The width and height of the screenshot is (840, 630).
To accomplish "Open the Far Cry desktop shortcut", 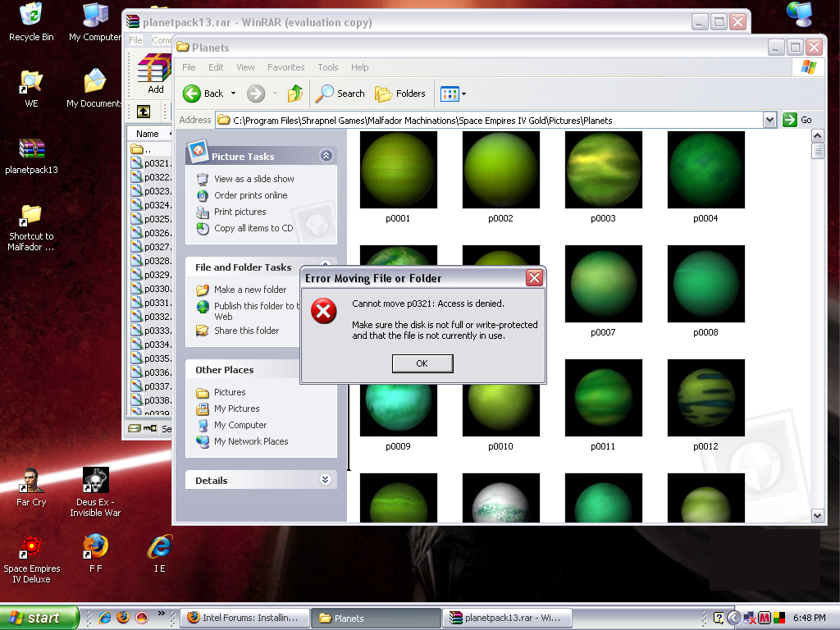I will pos(31,487).
